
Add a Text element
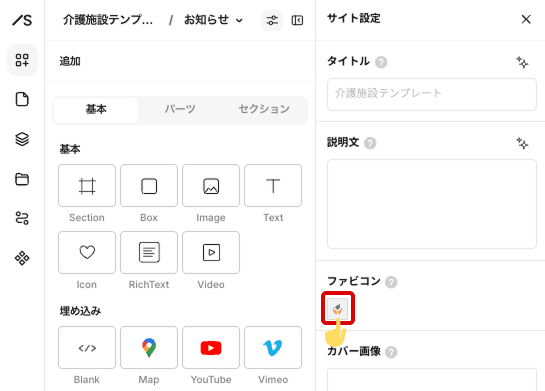pos(273,186)
